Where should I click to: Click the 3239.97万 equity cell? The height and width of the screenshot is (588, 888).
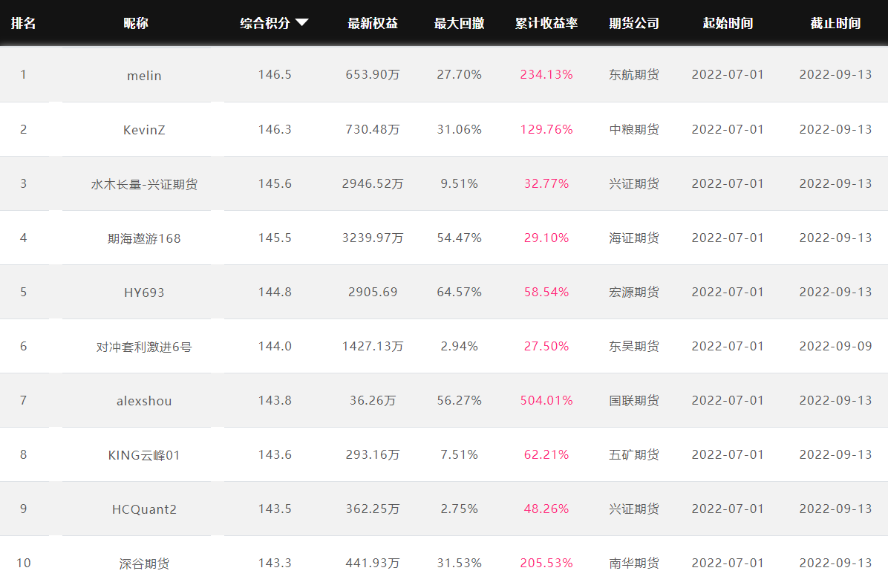[x=373, y=238]
